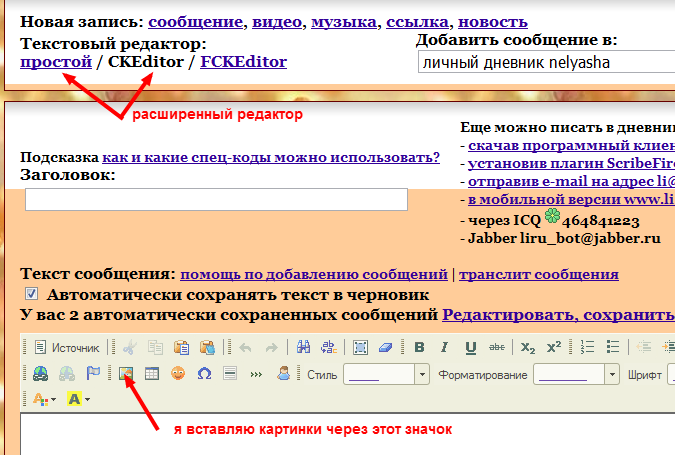This screenshot has width=675, height=455.
Task: Toggle Underline formatting
Action: click(x=470, y=348)
